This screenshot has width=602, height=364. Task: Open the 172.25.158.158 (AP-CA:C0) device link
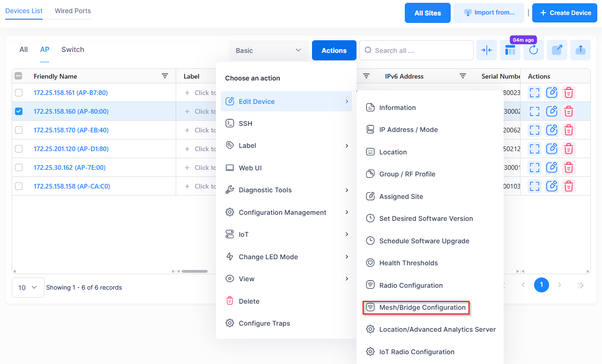(x=72, y=186)
